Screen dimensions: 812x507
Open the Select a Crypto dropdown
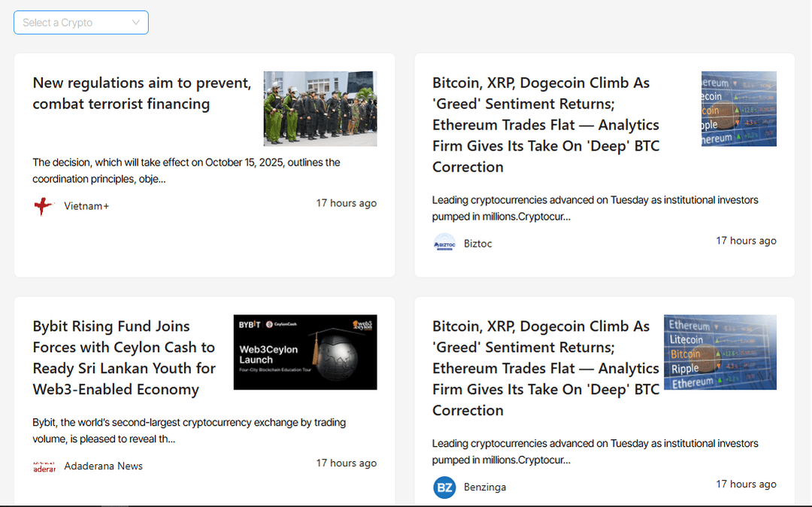[x=75, y=23]
